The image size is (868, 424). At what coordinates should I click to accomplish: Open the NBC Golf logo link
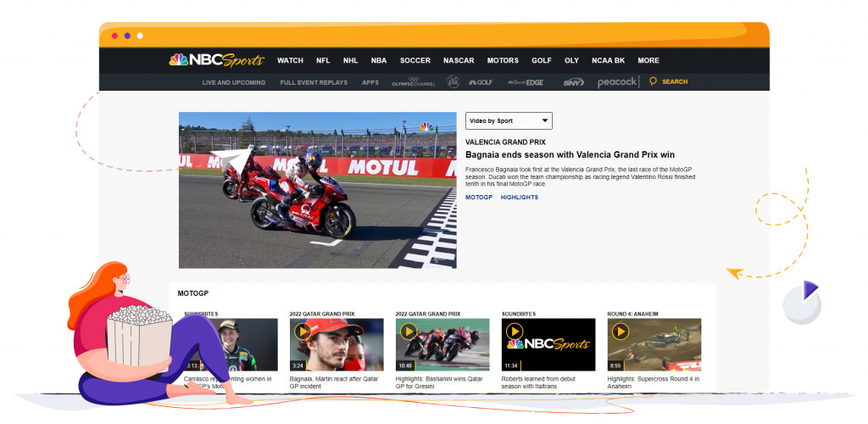[481, 82]
